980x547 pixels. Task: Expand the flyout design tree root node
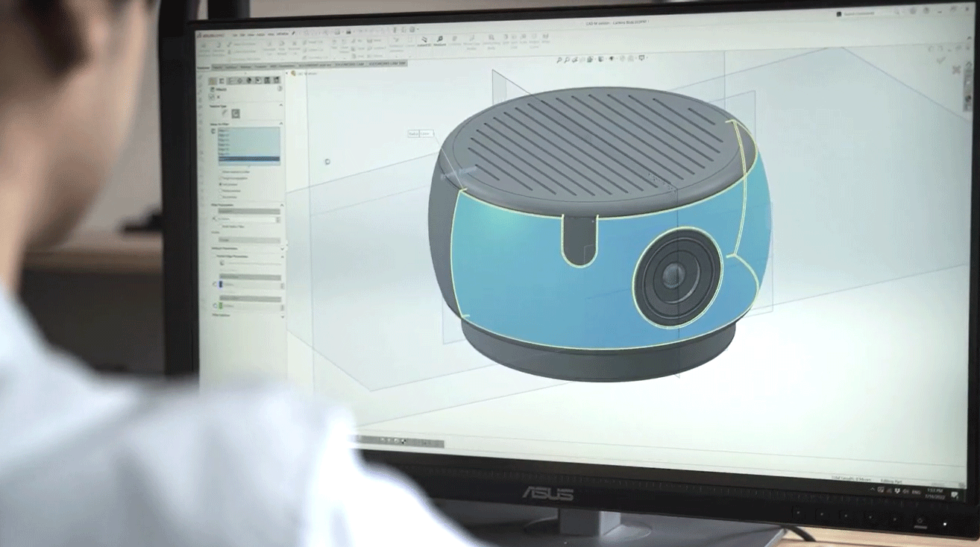[x=286, y=73]
